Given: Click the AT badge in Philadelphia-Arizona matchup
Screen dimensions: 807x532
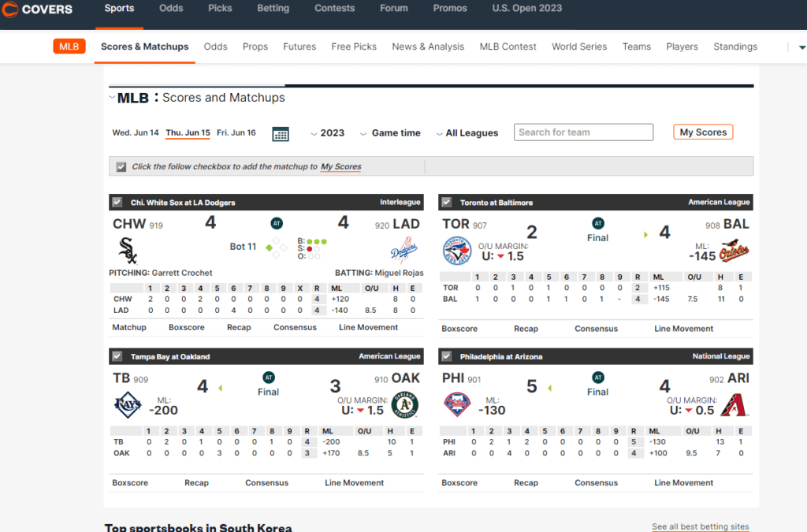Looking at the screenshot, I should tap(597, 378).
